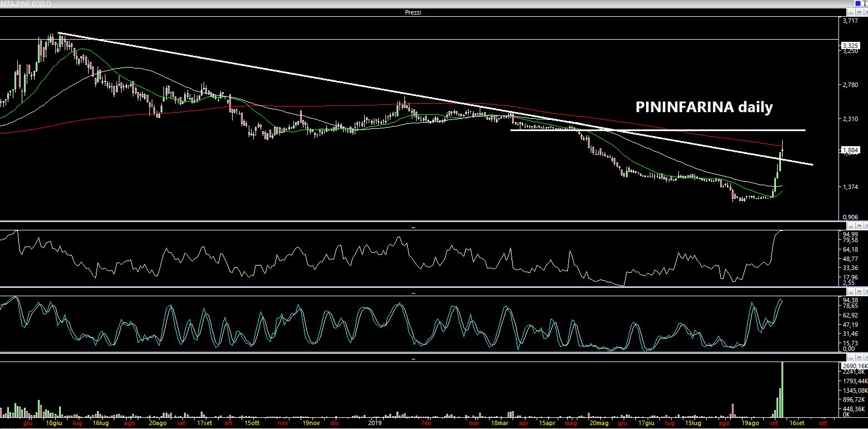Click the highlighted 1,884 last price label

851,150
